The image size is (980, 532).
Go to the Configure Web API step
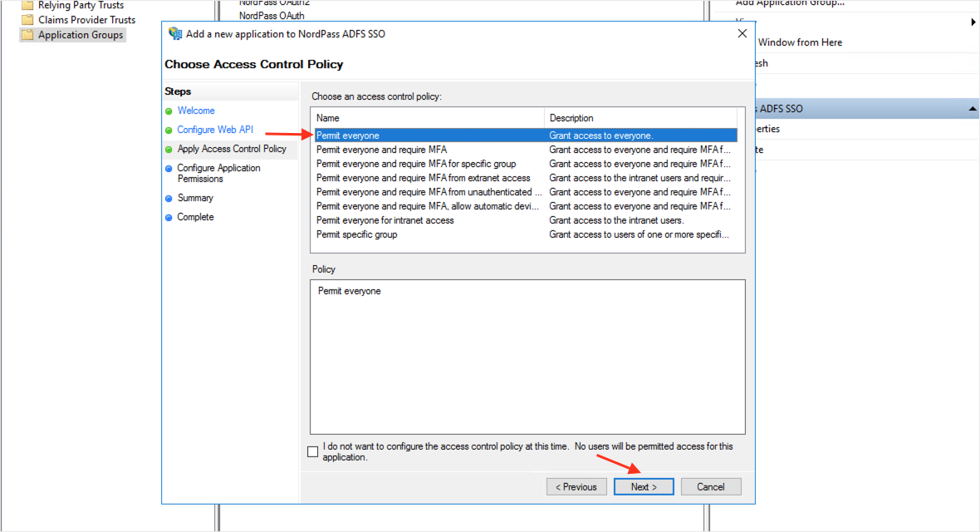click(215, 130)
